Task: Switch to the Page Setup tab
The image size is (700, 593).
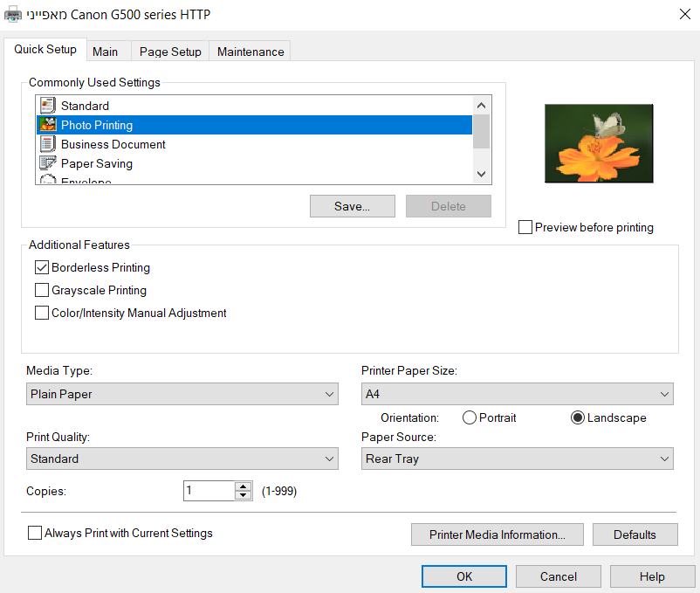Action: pyautogui.click(x=170, y=52)
